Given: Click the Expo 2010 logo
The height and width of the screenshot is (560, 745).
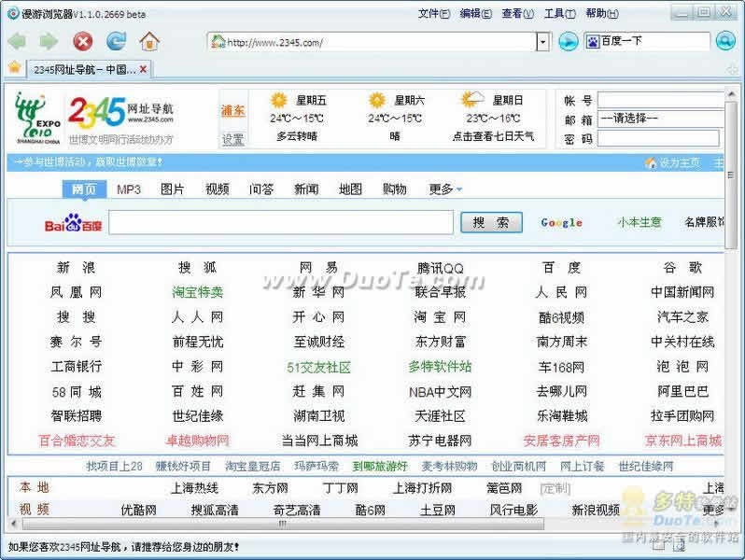Looking at the screenshot, I should coord(38,118).
